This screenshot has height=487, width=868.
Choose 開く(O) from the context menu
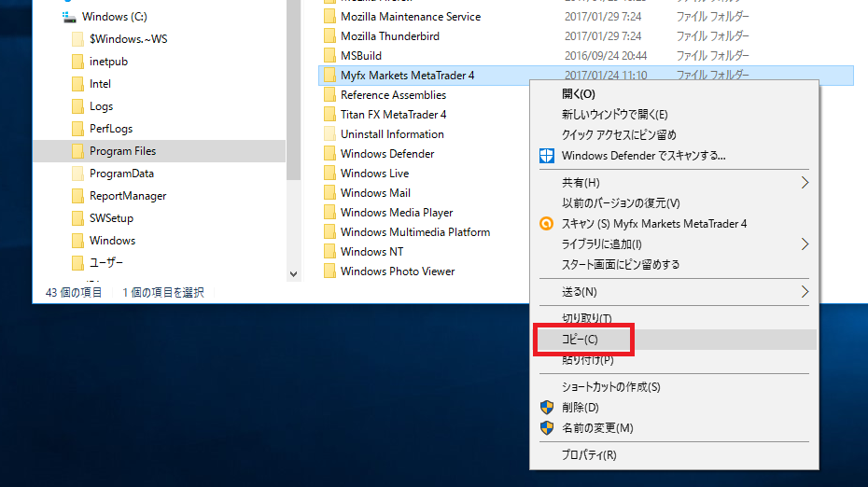[674, 94]
